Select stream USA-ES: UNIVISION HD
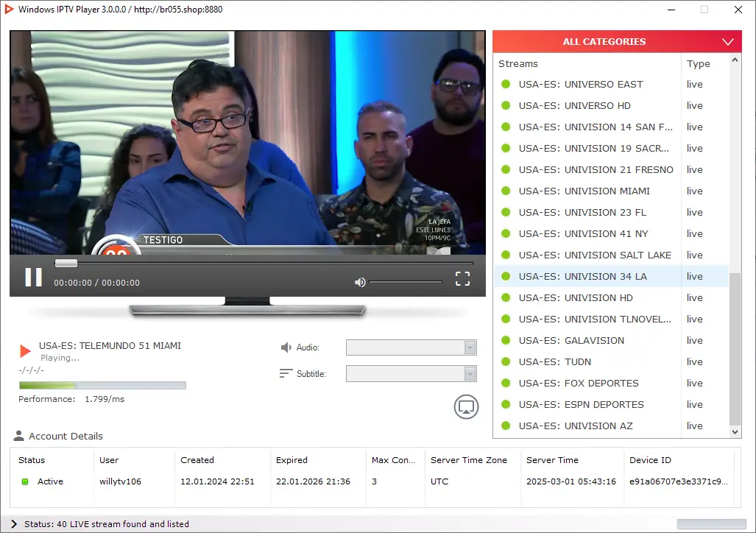This screenshot has height=533, width=756. pyautogui.click(x=612, y=297)
